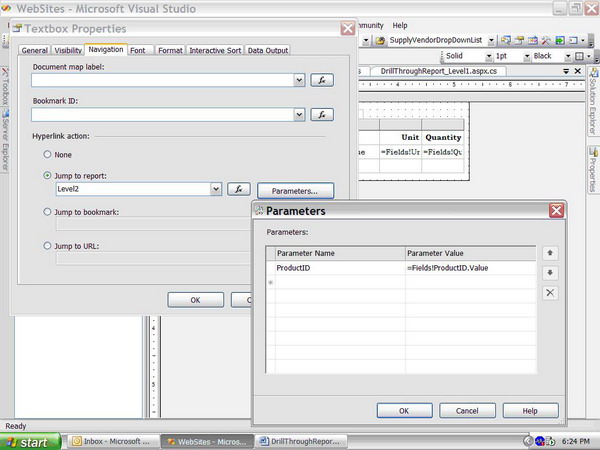
Task: Click the Command Window toolbar icon
Action: pos(573,40)
